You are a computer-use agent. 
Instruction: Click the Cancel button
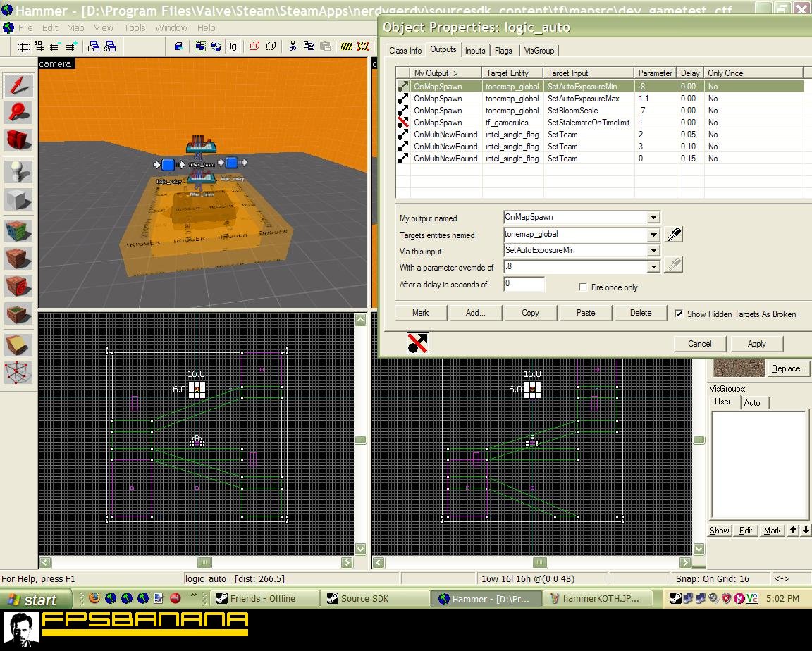coord(700,344)
